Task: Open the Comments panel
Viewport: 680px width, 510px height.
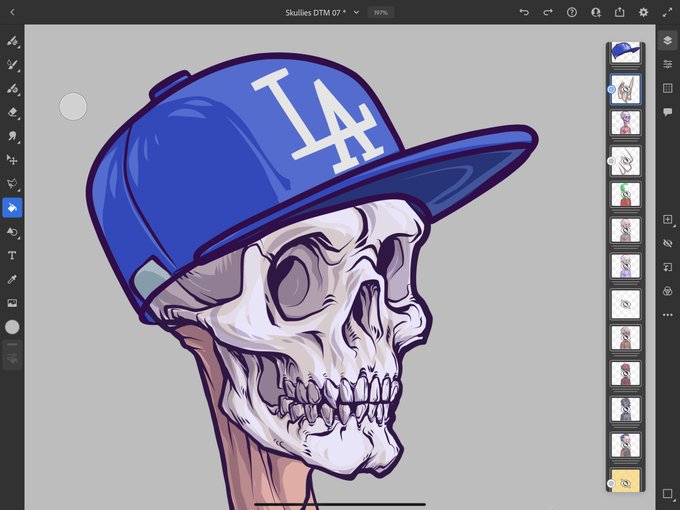Action: [668, 112]
